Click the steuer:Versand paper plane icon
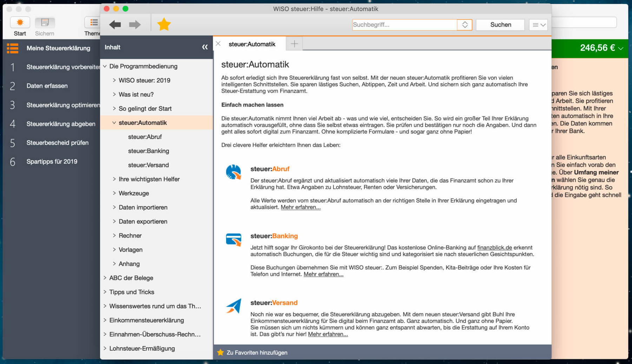The image size is (632, 364). pyautogui.click(x=233, y=306)
